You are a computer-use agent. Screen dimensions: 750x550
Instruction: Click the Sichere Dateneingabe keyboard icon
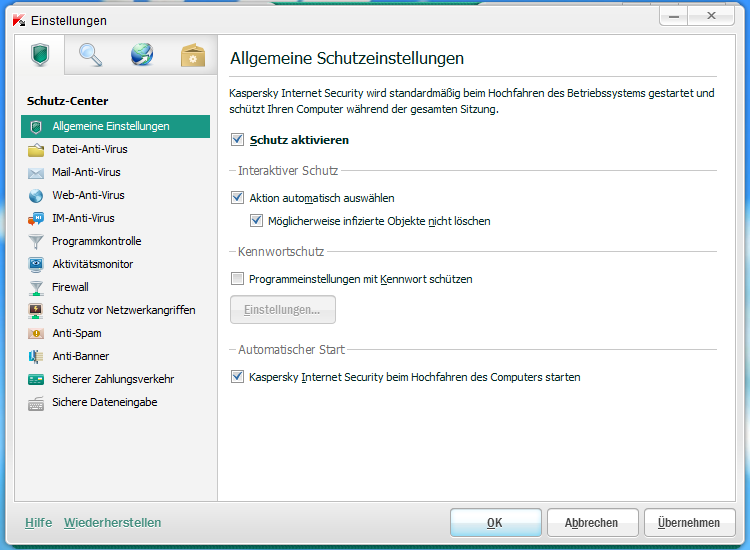36,403
